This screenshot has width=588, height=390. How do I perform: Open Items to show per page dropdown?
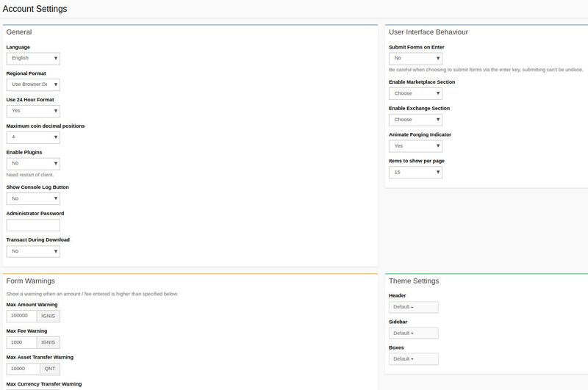point(415,173)
